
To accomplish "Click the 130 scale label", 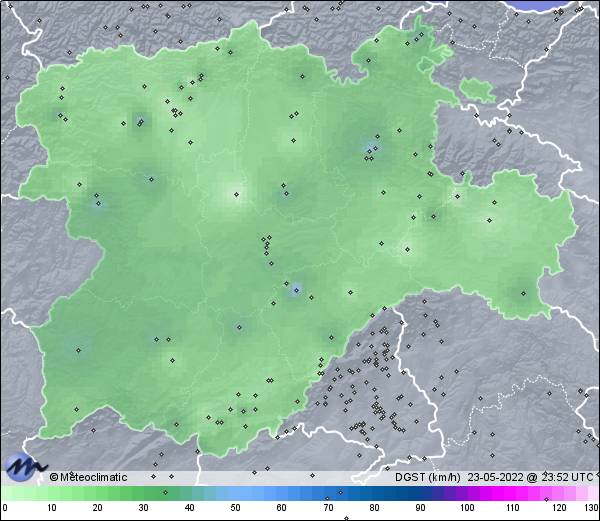I will pos(592,508).
